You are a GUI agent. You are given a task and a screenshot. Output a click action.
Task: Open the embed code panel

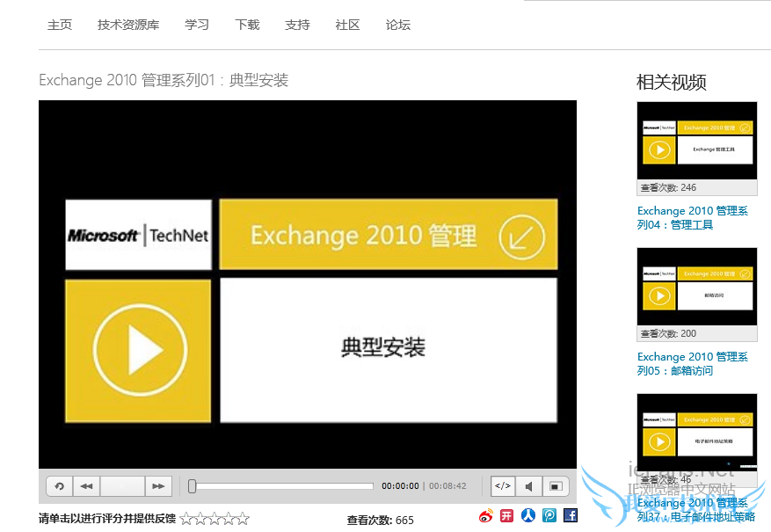pyautogui.click(x=502, y=485)
